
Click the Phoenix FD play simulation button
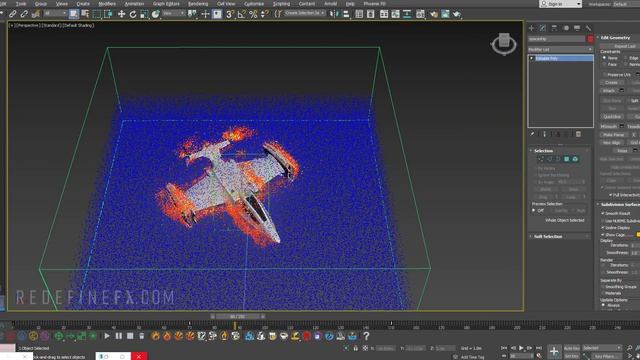pos(107,336)
